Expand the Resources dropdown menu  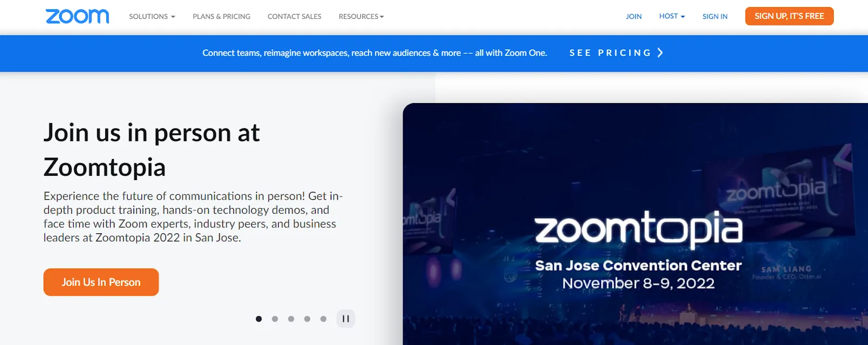pos(361,16)
